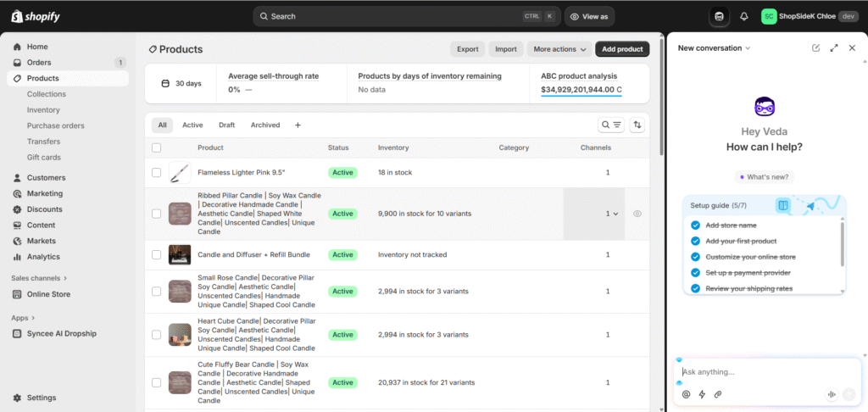
Task: Expand the Sales channels section
Action: pyautogui.click(x=39, y=278)
